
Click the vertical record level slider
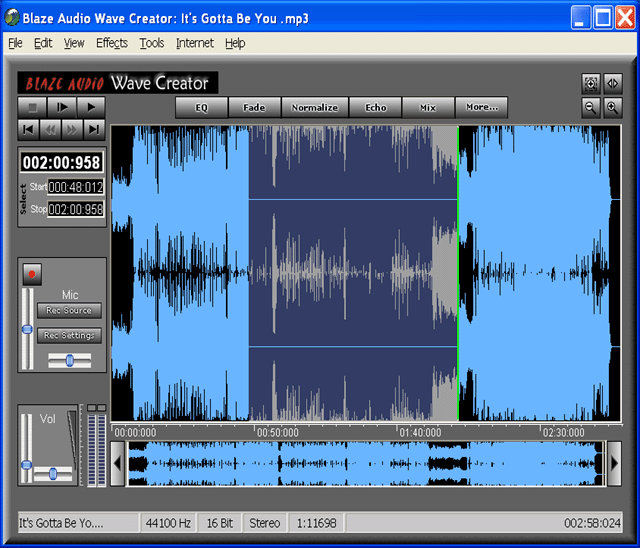pyautogui.click(x=27, y=329)
